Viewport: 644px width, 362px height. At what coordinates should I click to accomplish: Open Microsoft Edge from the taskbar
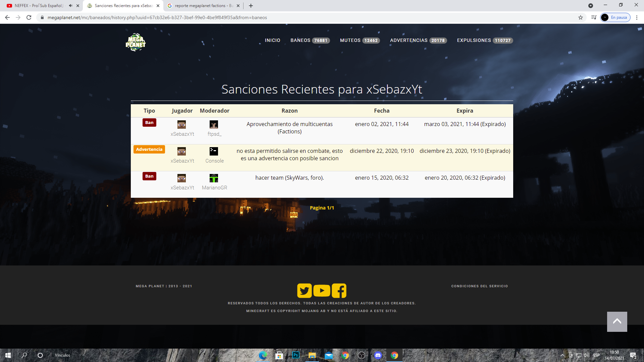click(263, 355)
